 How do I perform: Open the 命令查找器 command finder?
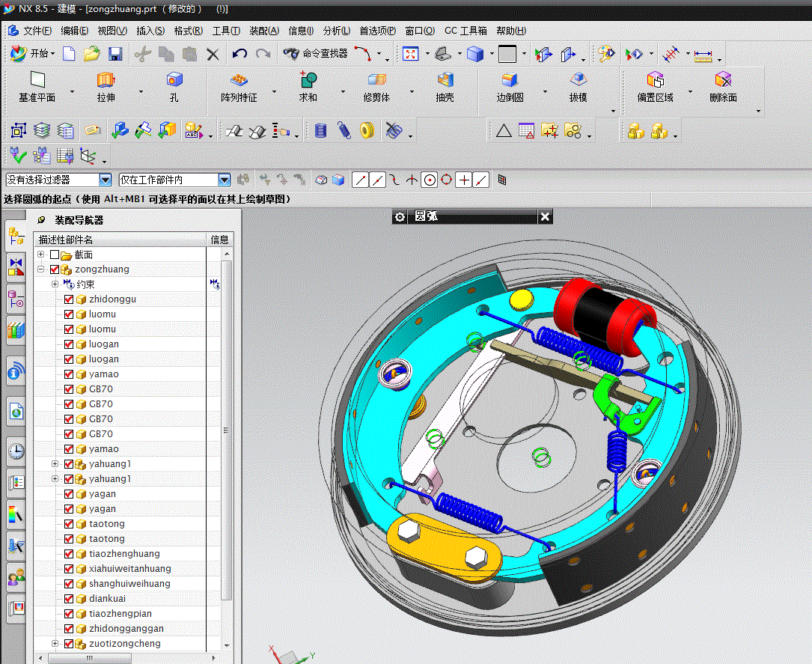[x=315, y=53]
